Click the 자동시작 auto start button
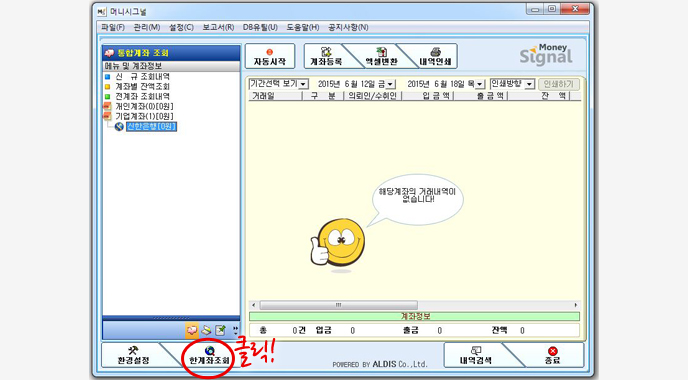 [270, 56]
